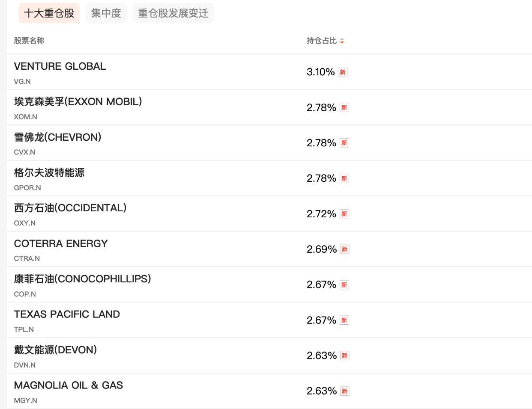Image resolution: width=532 pixels, height=409 pixels.
Task: Open the 重仓股发展变迁 tab
Action: click(173, 13)
